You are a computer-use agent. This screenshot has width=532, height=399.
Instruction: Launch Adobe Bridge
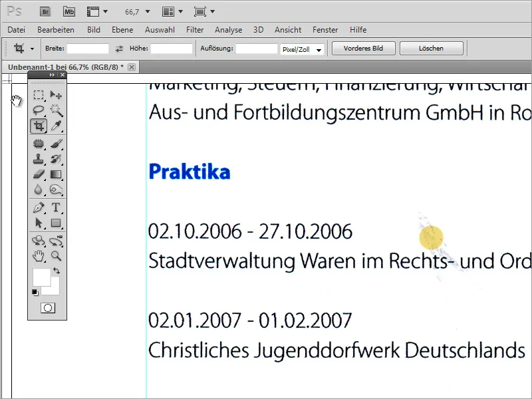click(45, 12)
